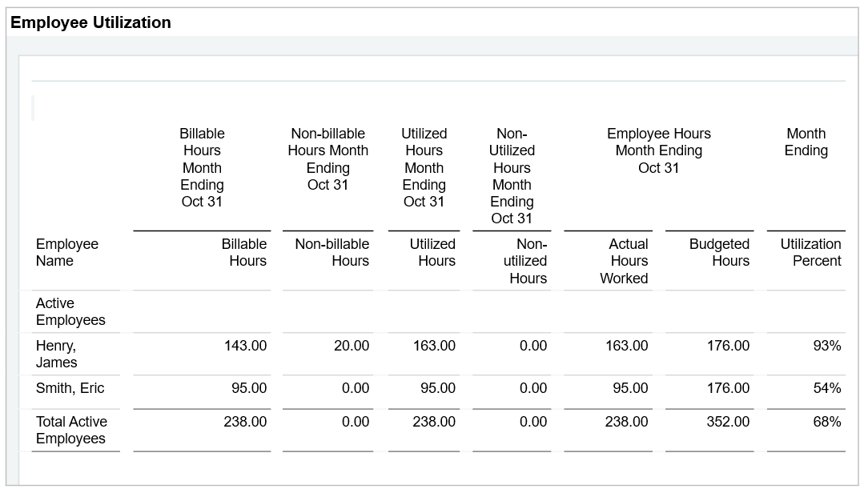This screenshot has height=493, width=868.
Task: Click Smith Eric's 54% utilization value
Action: coord(826,388)
